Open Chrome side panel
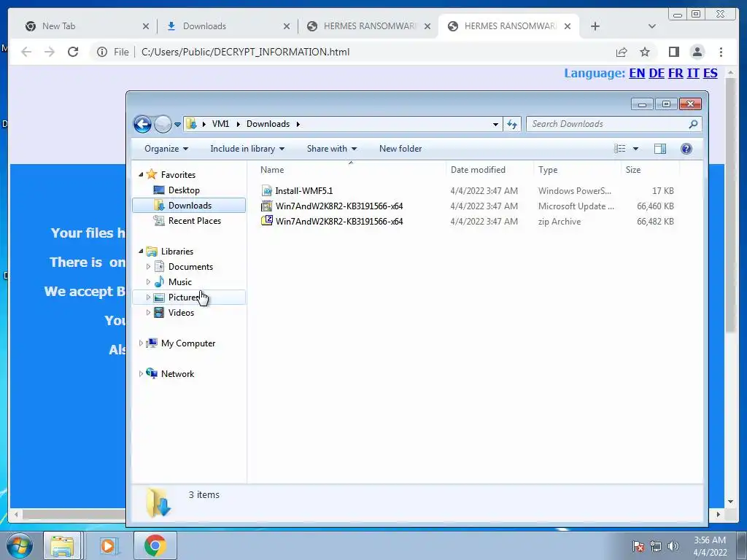747x560 pixels. (x=673, y=52)
